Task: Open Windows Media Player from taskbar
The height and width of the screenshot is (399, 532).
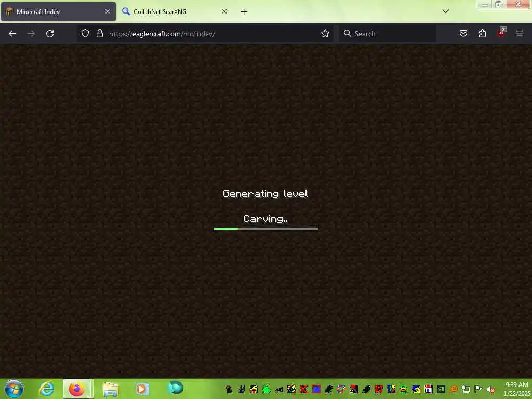Action: click(x=142, y=389)
